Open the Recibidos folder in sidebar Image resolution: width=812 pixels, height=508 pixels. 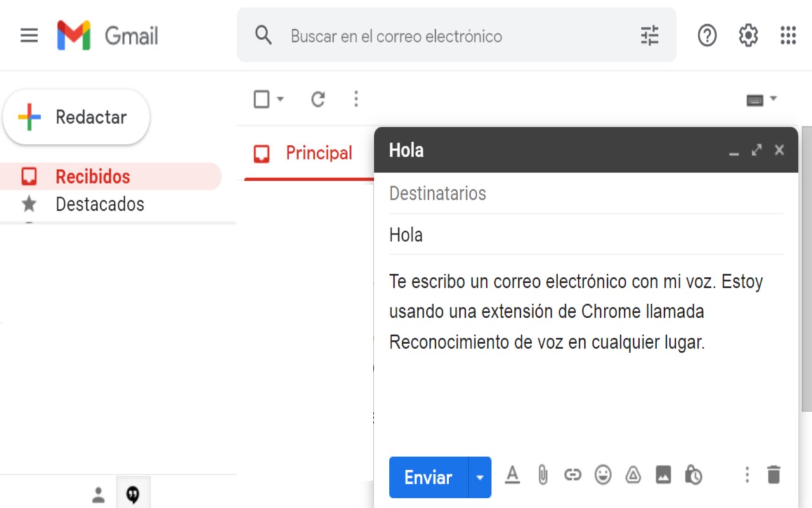click(x=93, y=177)
